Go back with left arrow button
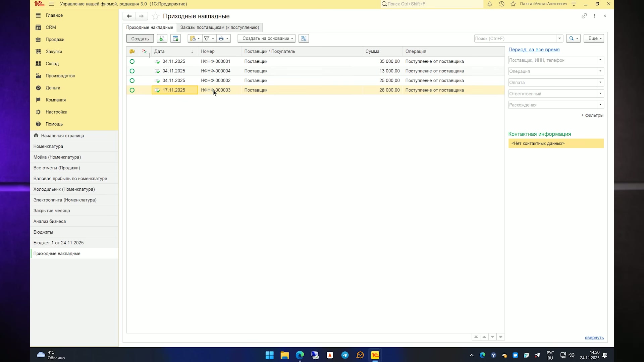The image size is (644, 362). click(129, 16)
